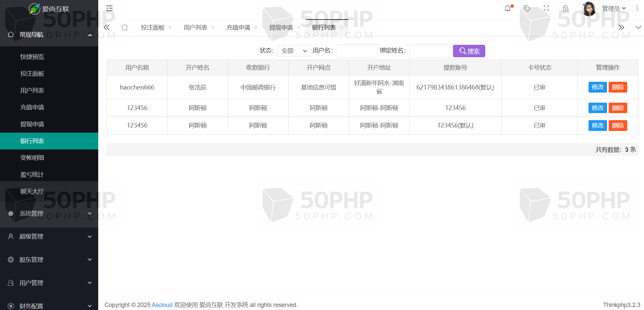Expand the 超级管理 sidebar section
The height and width of the screenshot is (310, 644).
pyautogui.click(x=49, y=237)
